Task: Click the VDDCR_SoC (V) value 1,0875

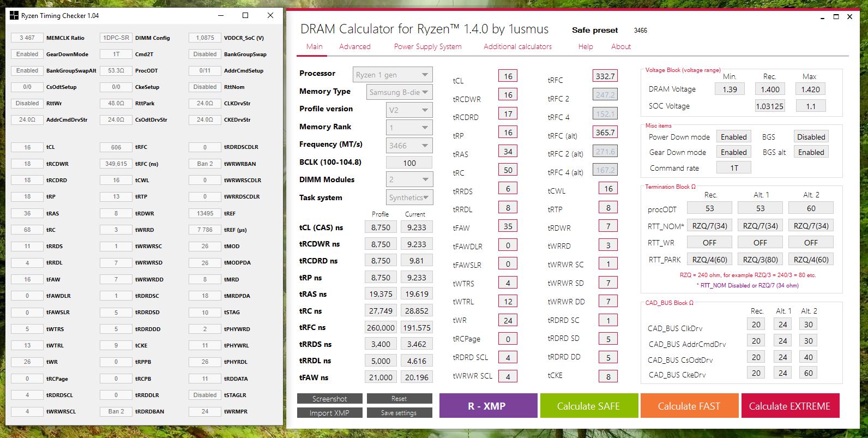Action: pyautogui.click(x=205, y=38)
